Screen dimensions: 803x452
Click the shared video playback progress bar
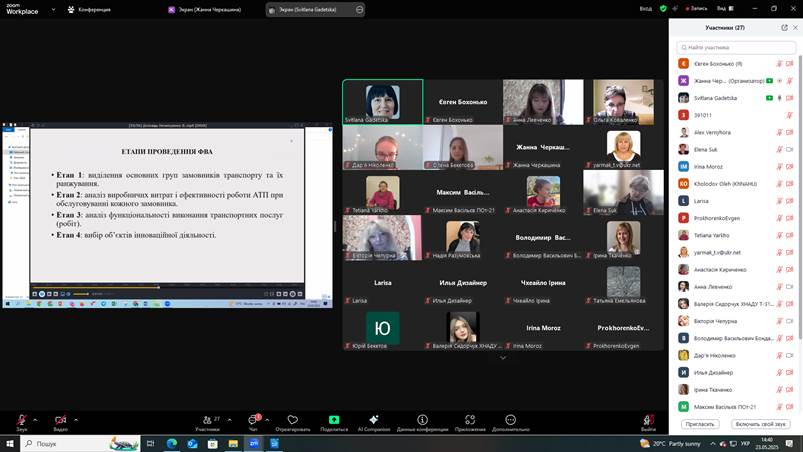(150, 293)
